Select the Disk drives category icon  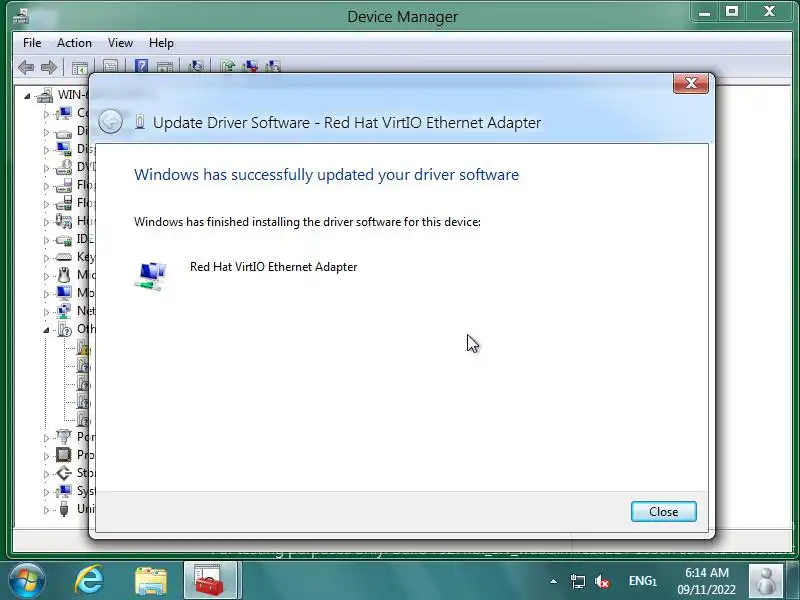point(64,133)
